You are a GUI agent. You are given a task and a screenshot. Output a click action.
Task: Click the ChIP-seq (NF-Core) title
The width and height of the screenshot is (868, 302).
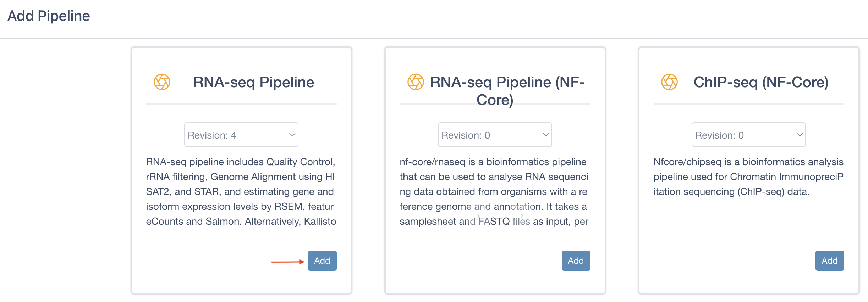[761, 82]
